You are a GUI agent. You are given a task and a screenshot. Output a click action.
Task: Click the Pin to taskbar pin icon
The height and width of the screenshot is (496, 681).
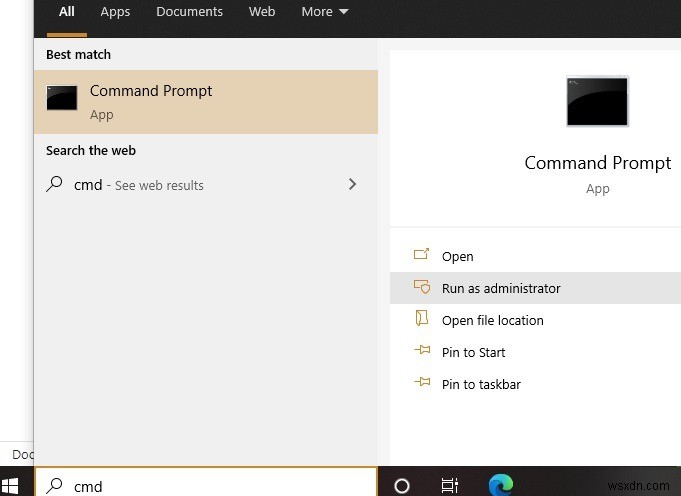(x=421, y=384)
